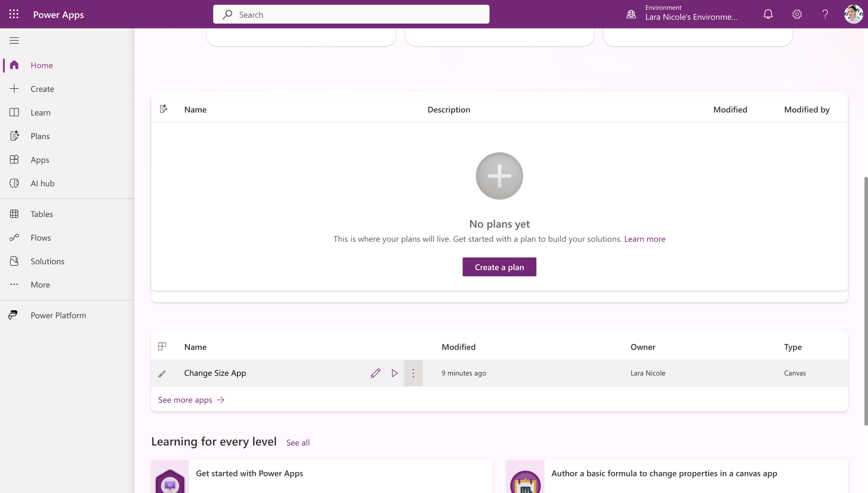Screen dimensions: 868x493
Task: Click the page vertical scrollbar
Action: [866, 301]
